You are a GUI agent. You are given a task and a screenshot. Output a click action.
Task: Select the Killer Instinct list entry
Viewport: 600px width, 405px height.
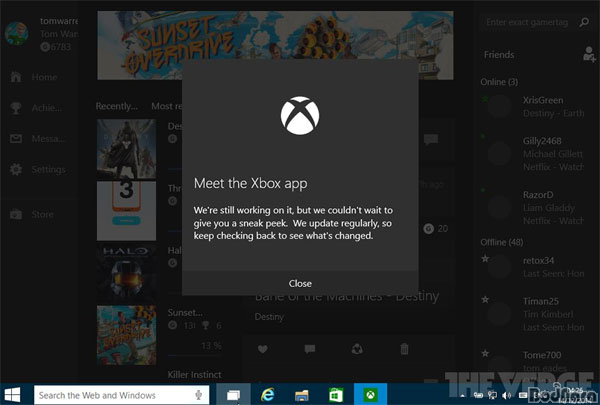(x=194, y=374)
